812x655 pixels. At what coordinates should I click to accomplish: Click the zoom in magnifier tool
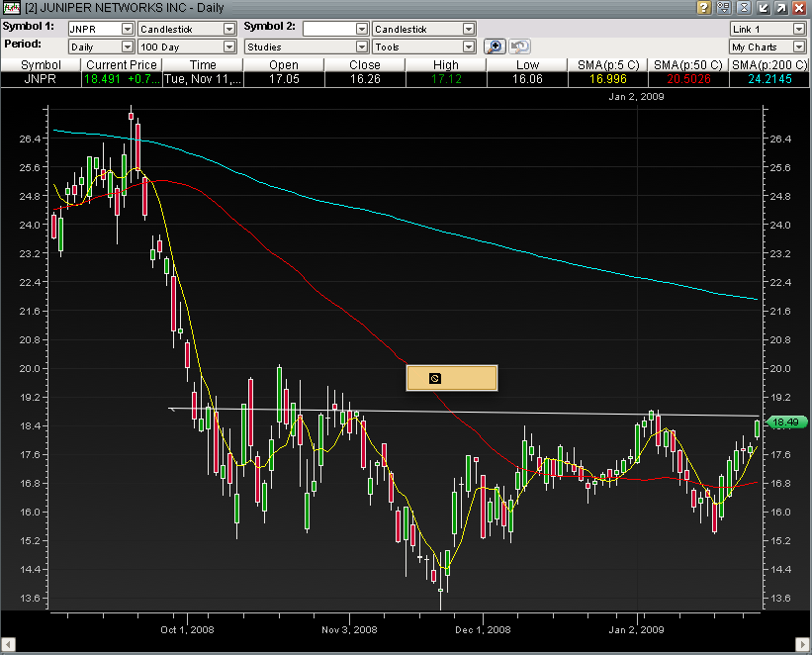pos(495,47)
